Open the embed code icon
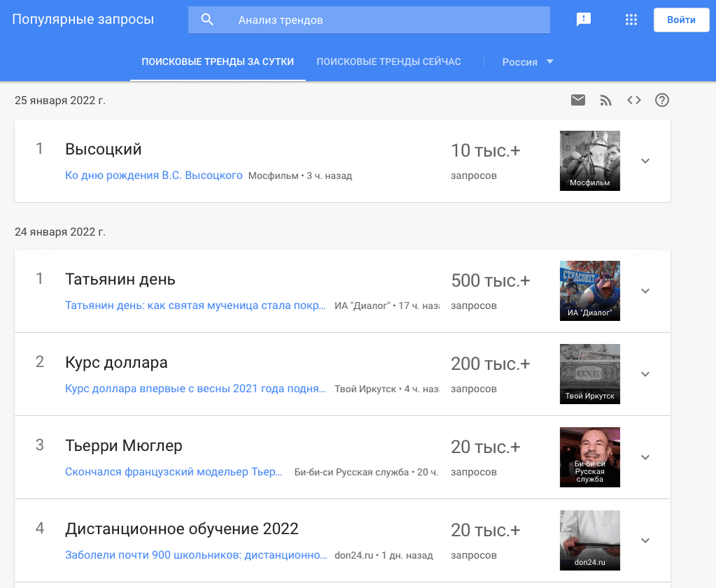 pos(633,100)
